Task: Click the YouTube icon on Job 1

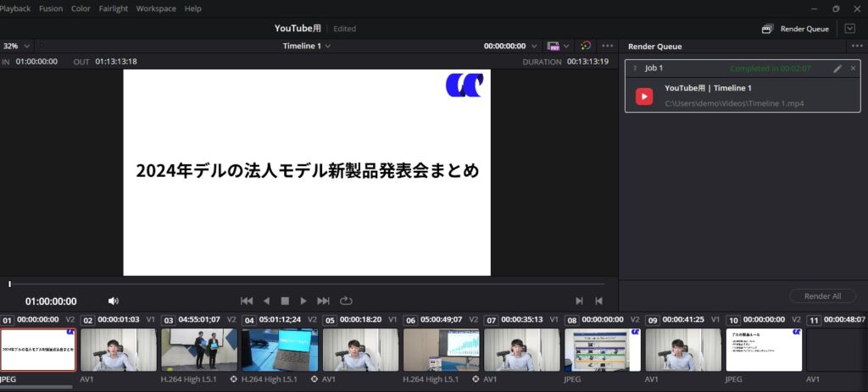Action: point(644,96)
